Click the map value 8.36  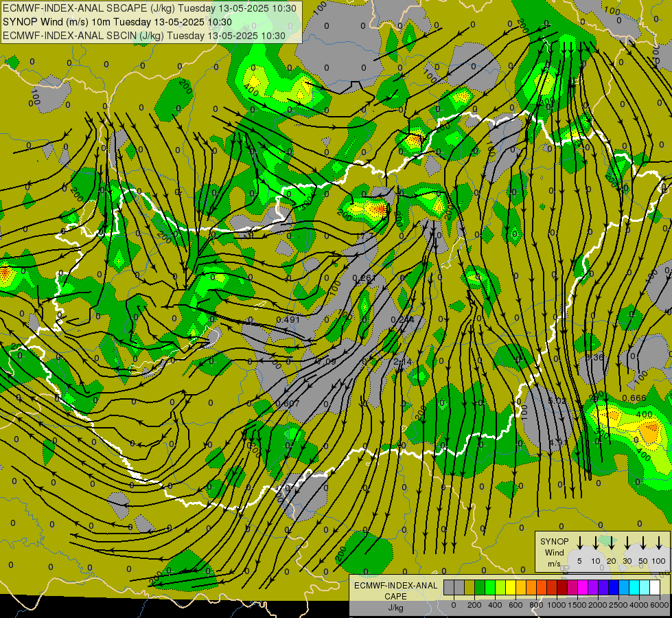[594, 357]
